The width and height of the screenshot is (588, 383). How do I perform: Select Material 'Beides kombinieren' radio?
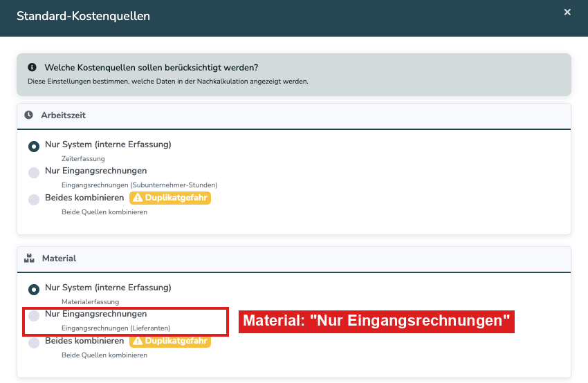tap(34, 342)
